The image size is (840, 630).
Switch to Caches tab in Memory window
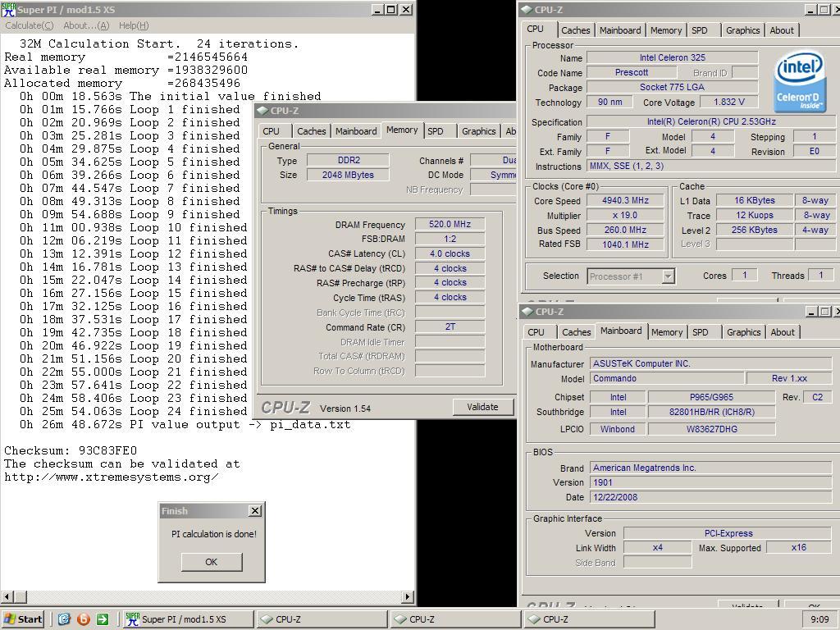coord(311,131)
